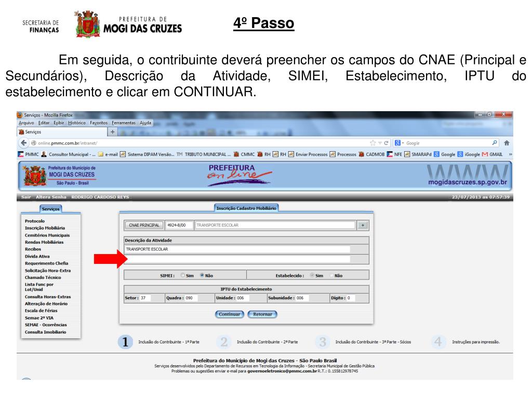Open the CADMOB bookmark
The image size is (532, 399).
coord(372,154)
